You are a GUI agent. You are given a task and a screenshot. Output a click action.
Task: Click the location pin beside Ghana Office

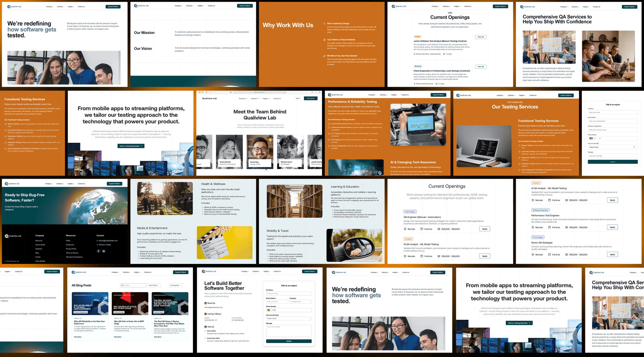pyautogui.click(x=205, y=331)
